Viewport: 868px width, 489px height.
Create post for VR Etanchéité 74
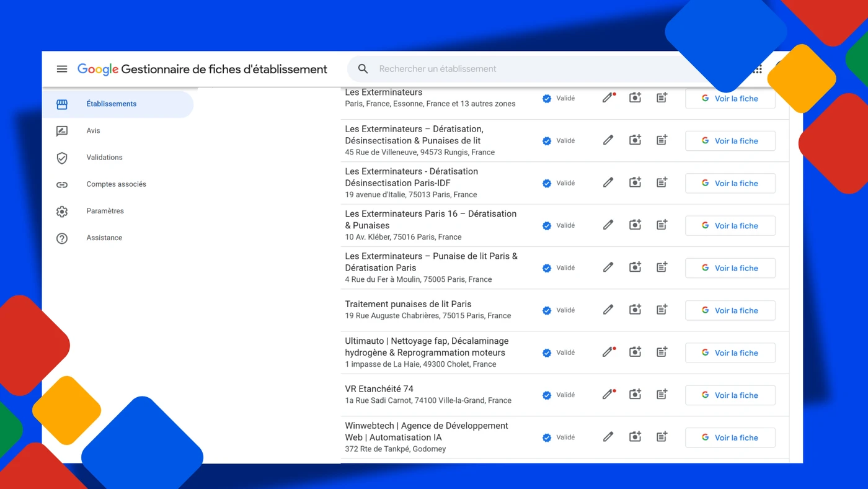point(662,394)
